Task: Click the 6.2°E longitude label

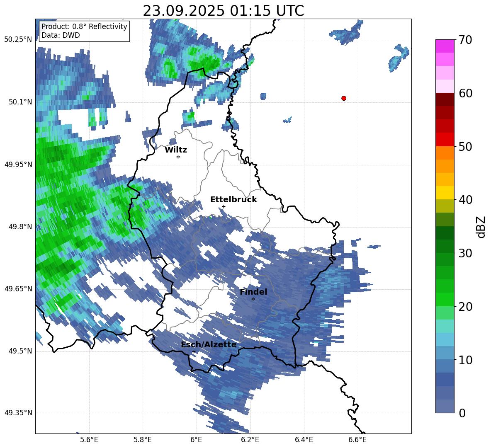Action: [x=250, y=440]
